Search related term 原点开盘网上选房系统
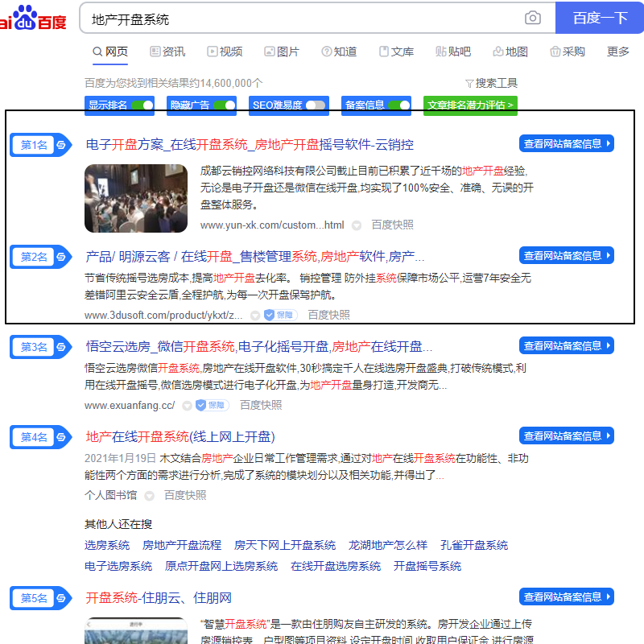 click(x=221, y=567)
